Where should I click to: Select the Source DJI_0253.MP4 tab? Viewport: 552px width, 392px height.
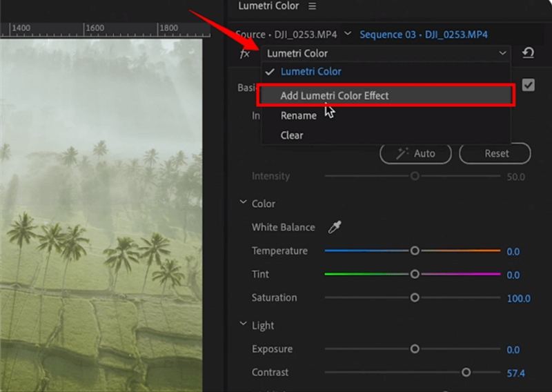tap(286, 35)
